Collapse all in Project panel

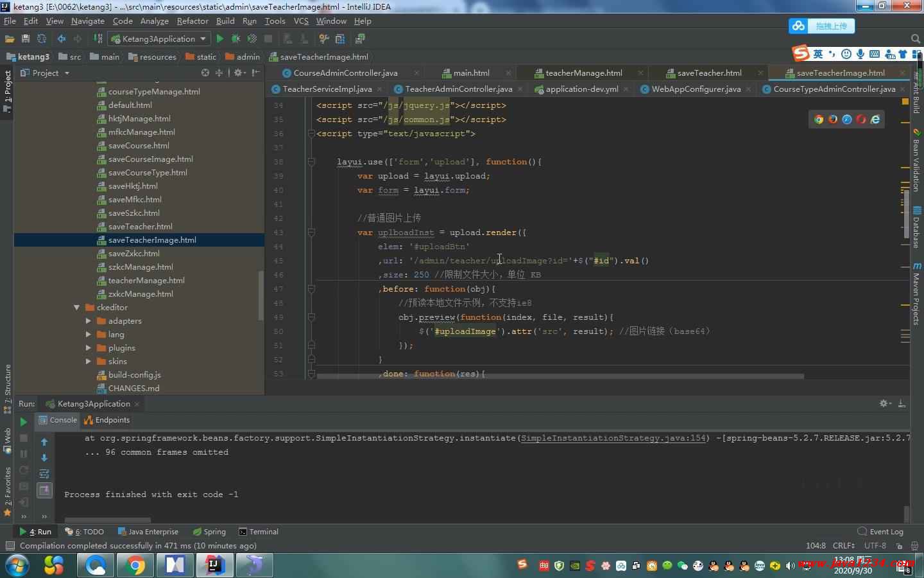[219, 73]
